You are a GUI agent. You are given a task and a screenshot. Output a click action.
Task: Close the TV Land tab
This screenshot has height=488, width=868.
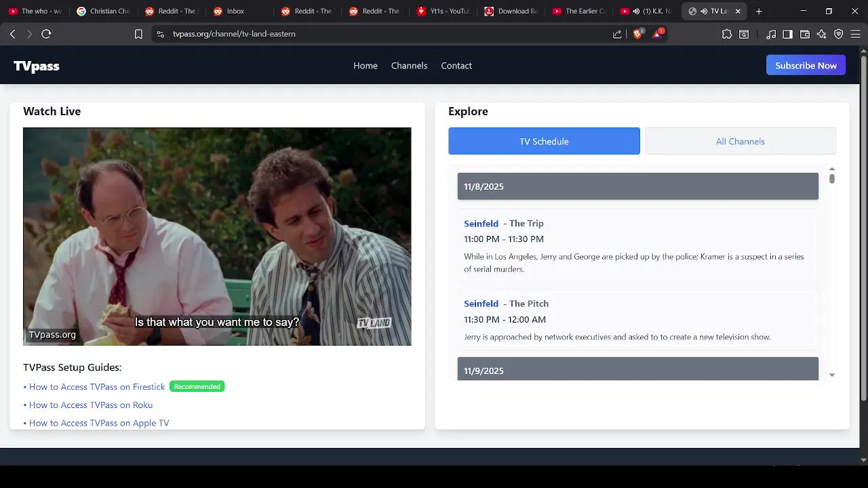tap(738, 11)
